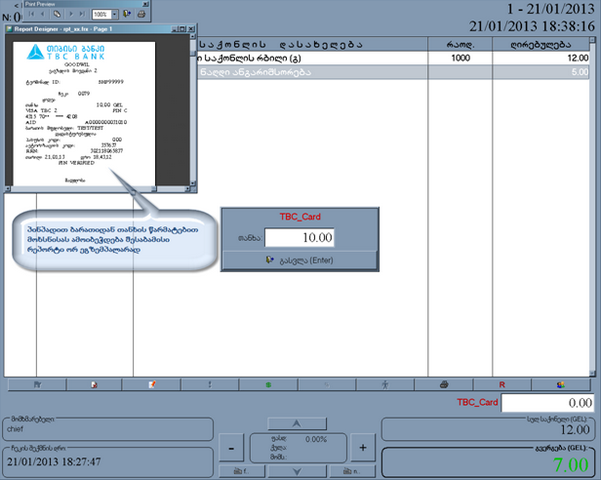Click the minus quantity button
601x480 pixels.
pos(230,447)
